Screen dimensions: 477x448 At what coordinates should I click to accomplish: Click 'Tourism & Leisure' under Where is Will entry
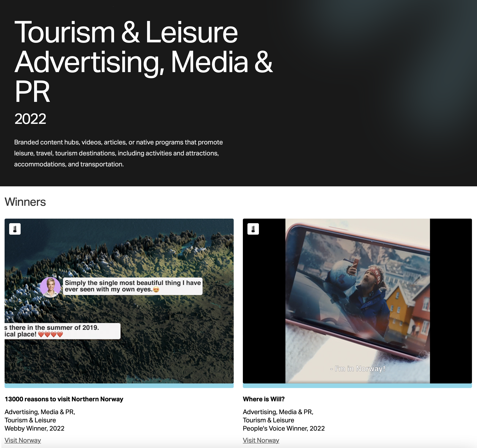(x=269, y=420)
